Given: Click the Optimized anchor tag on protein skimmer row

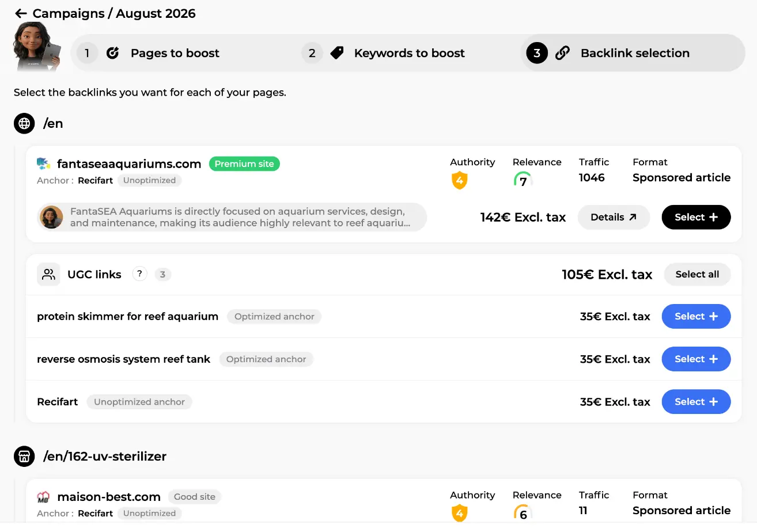Looking at the screenshot, I should (274, 317).
